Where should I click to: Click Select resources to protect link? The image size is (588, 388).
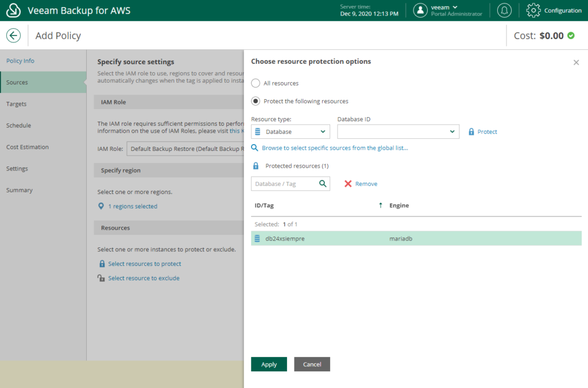pos(145,263)
